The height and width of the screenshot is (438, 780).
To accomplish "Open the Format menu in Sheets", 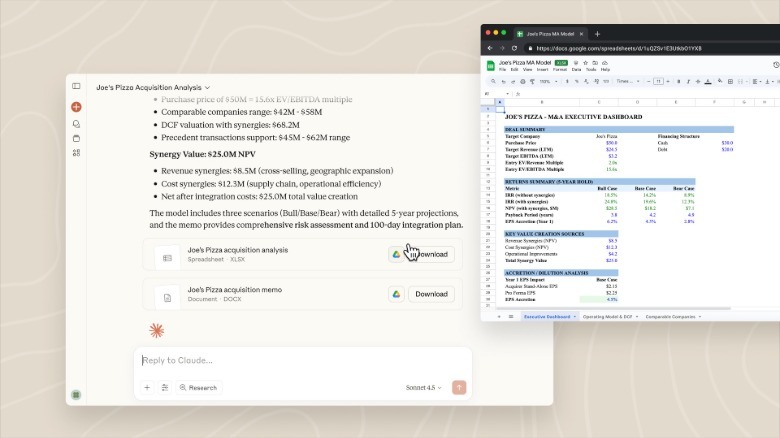I will point(558,69).
